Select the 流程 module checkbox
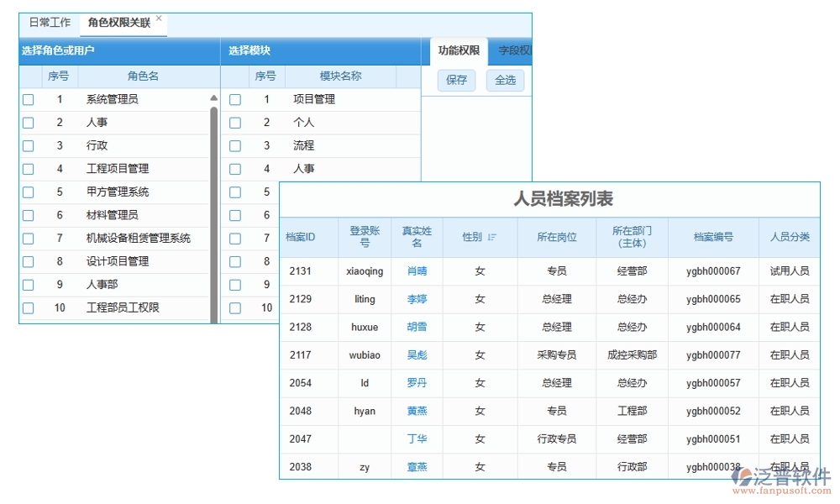This screenshot has width=840, height=504. [x=235, y=145]
